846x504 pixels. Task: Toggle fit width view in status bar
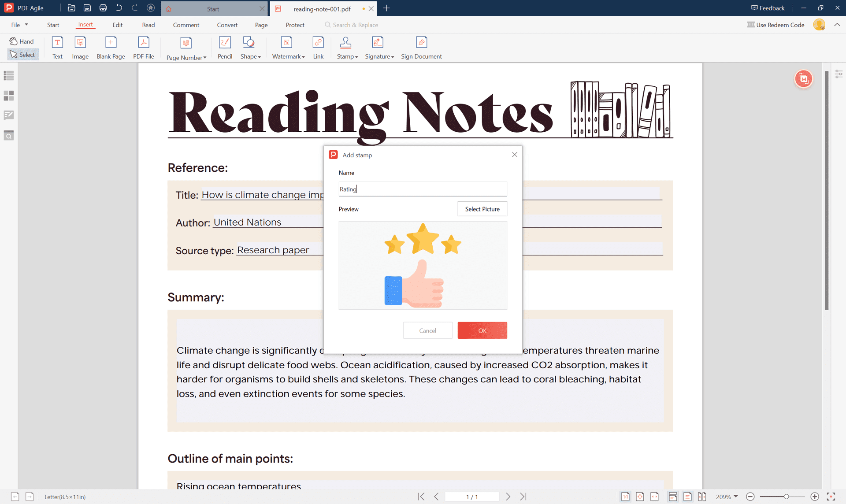[x=655, y=497]
